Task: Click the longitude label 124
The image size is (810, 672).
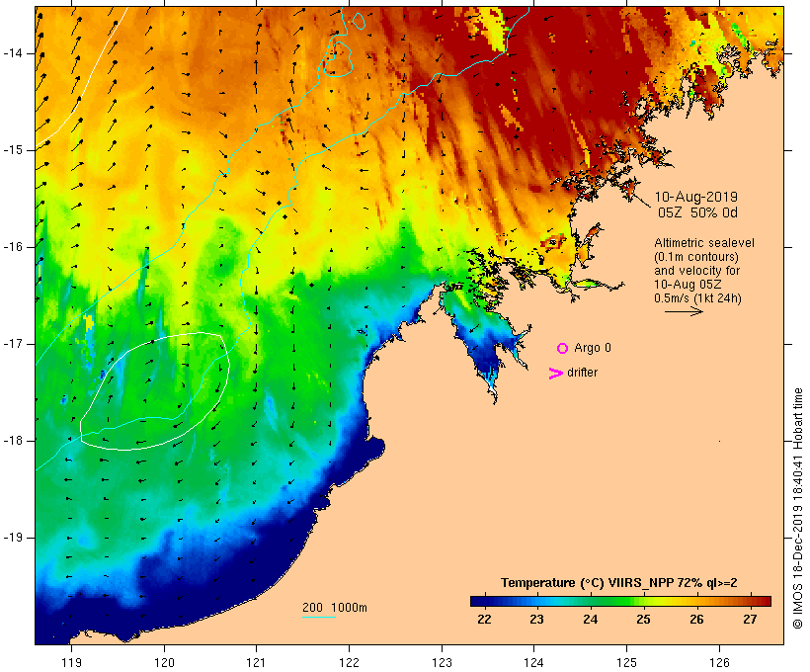Action: (534, 662)
